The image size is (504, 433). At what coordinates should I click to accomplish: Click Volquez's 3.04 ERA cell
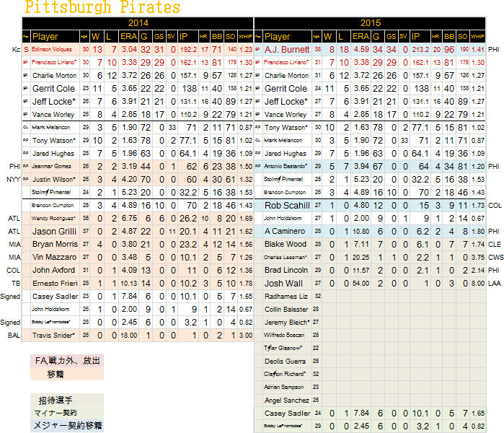[x=129, y=50]
